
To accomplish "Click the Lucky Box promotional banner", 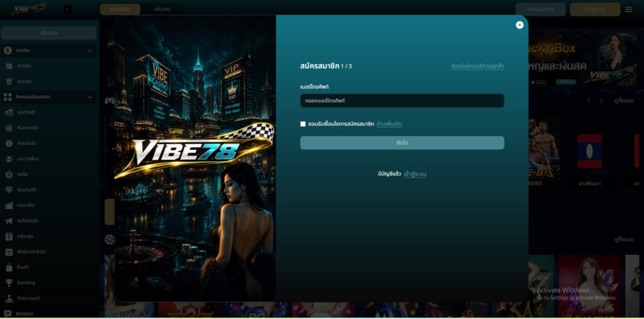I will click(582, 57).
